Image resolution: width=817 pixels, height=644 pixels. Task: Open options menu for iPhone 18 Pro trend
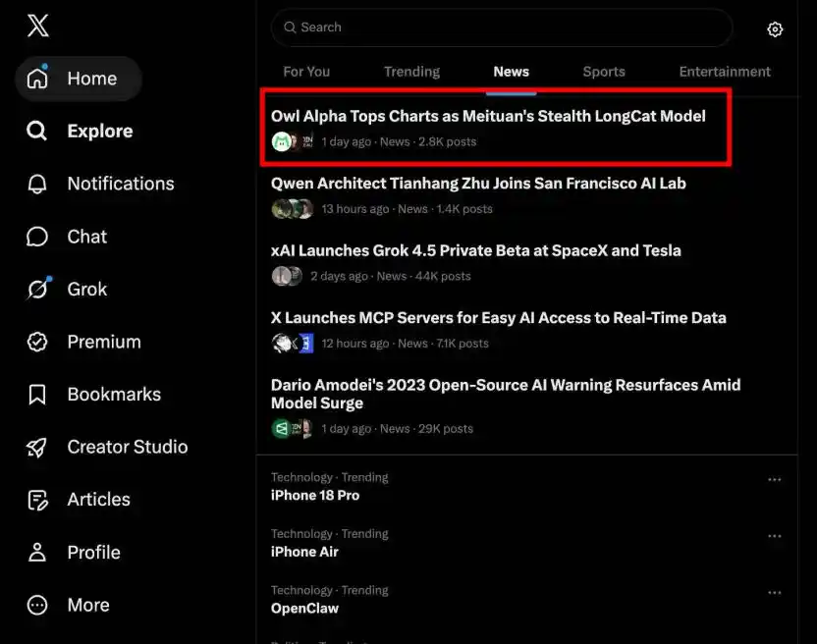774,479
